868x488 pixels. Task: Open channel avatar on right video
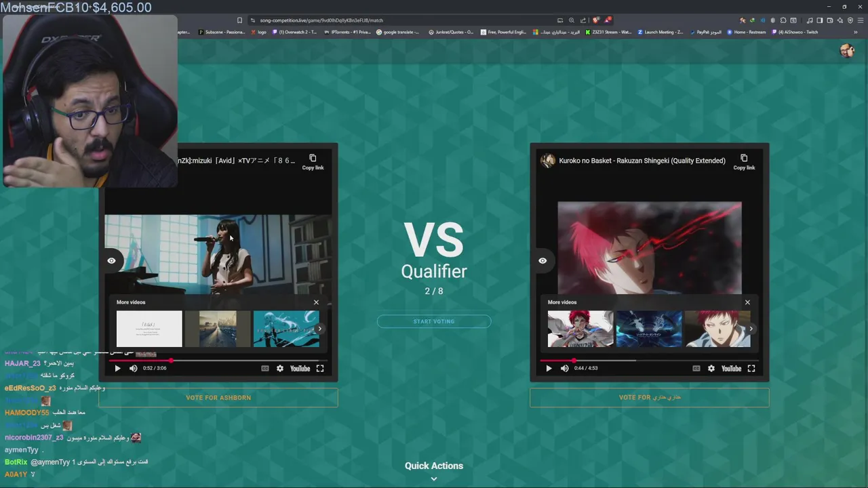548,161
